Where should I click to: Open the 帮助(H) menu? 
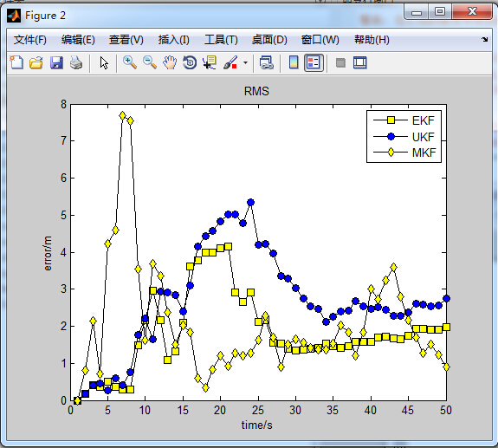pos(372,40)
